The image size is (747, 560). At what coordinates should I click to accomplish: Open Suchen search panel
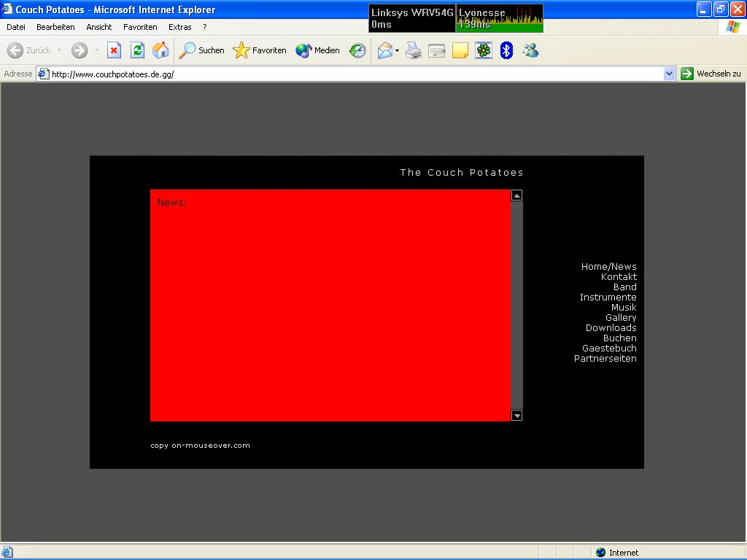tap(202, 50)
